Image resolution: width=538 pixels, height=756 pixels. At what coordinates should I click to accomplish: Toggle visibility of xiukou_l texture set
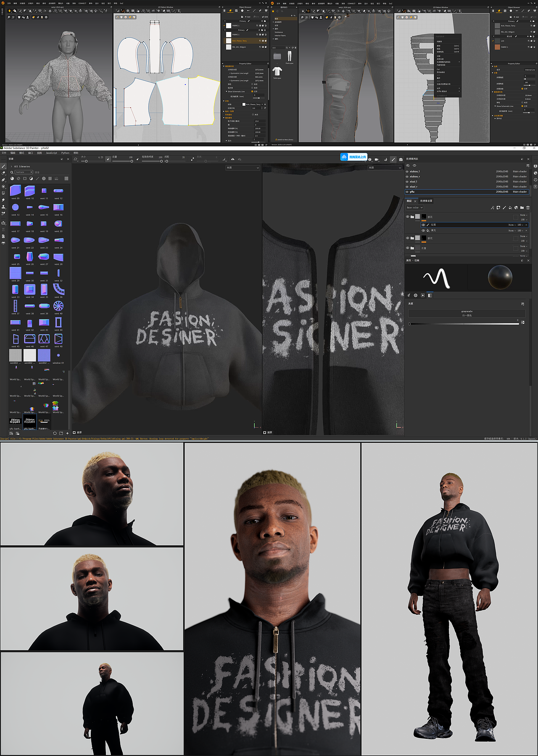click(407, 172)
